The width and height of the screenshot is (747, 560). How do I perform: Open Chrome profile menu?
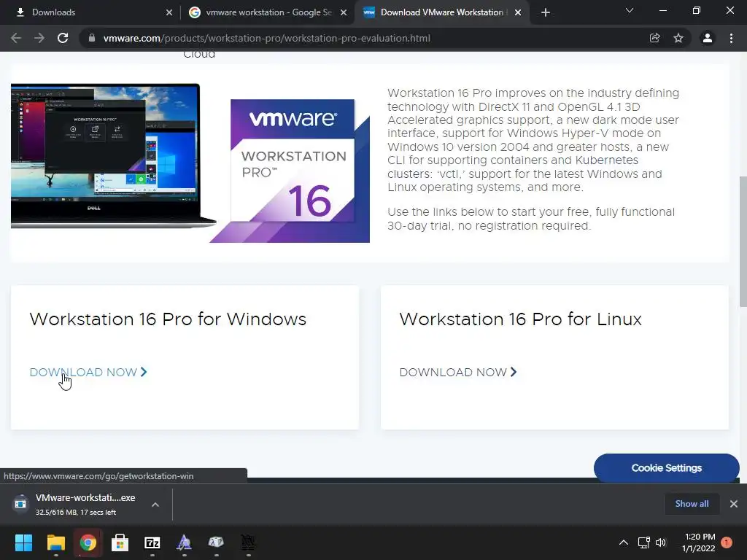[708, 38]
